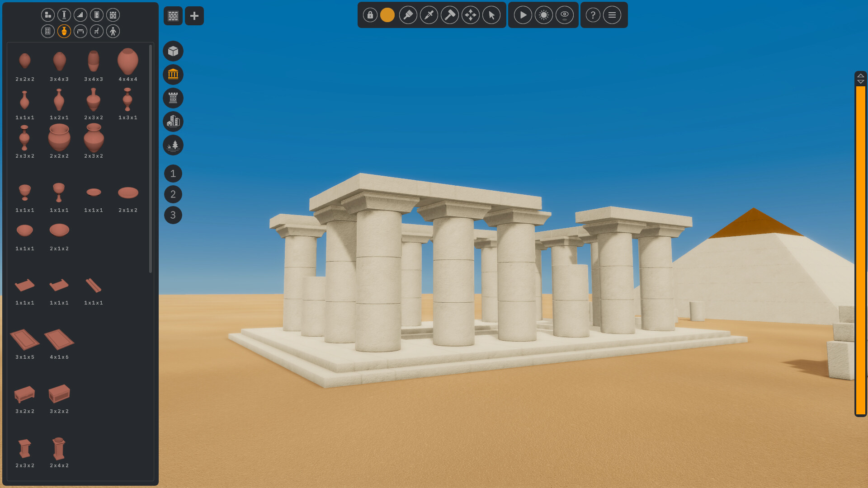
Task: Toggle the lock tool
Action: point(370,15)
